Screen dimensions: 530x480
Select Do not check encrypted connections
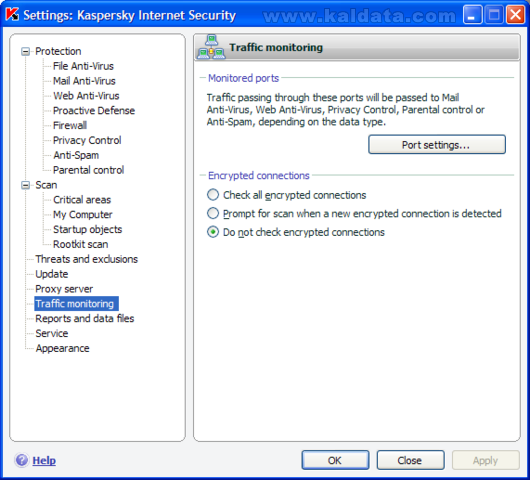point(213,232)
